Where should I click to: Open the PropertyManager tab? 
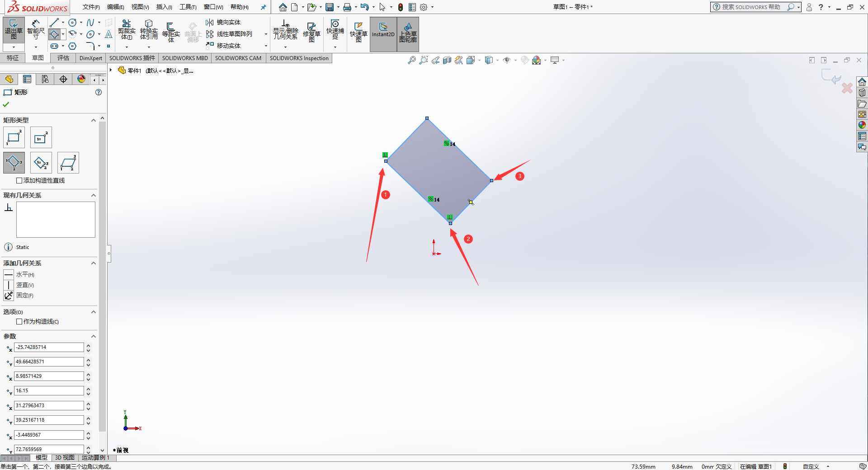point(27,80)
